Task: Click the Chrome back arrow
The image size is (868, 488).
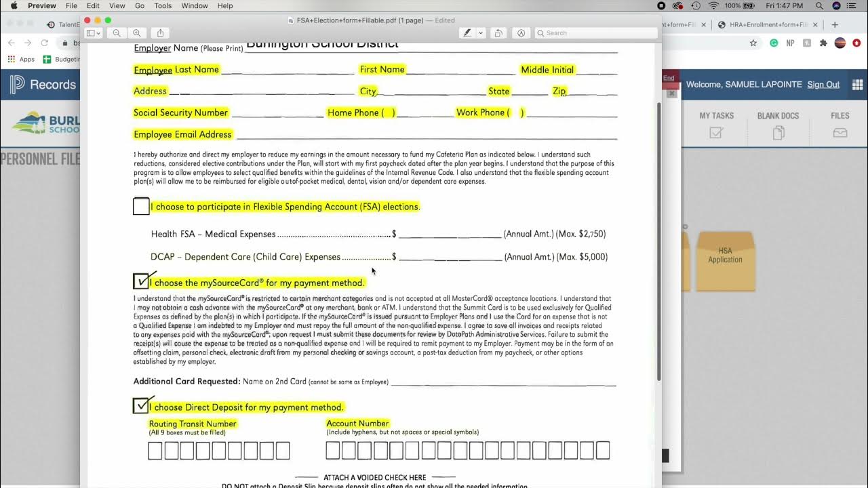Action: [x=12, y=43]
